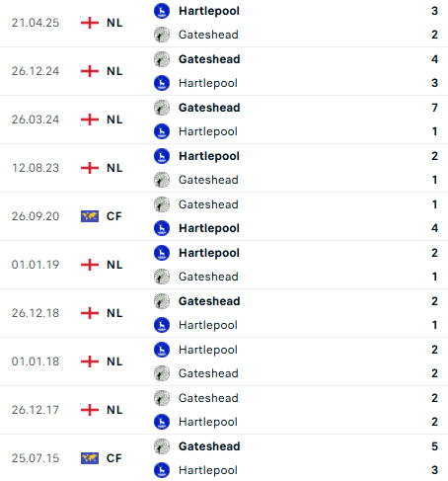Select NL league label beside 26.03.24
The height and width of the screenshot is (481, 448).
(x=114, y=120)
